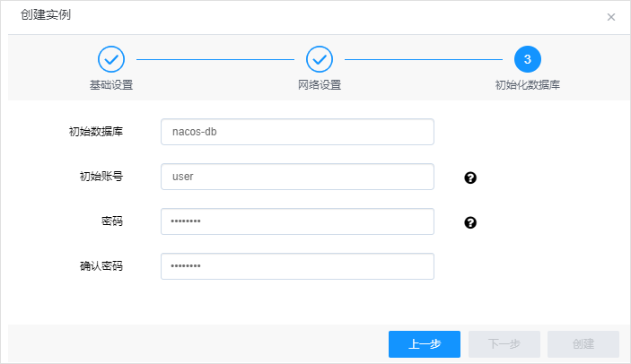
Task: Switch to the 网络设置 step label
Action: (320, 85)
